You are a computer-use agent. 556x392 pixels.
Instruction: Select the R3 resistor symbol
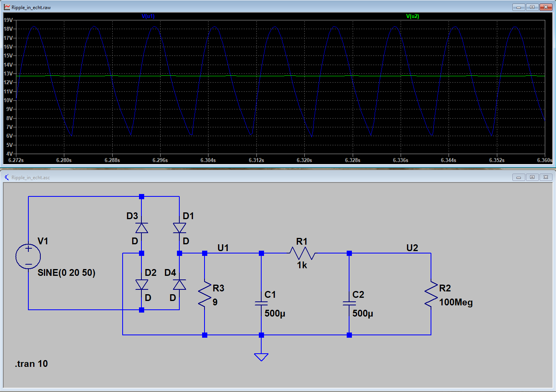(x=205, y=295)
